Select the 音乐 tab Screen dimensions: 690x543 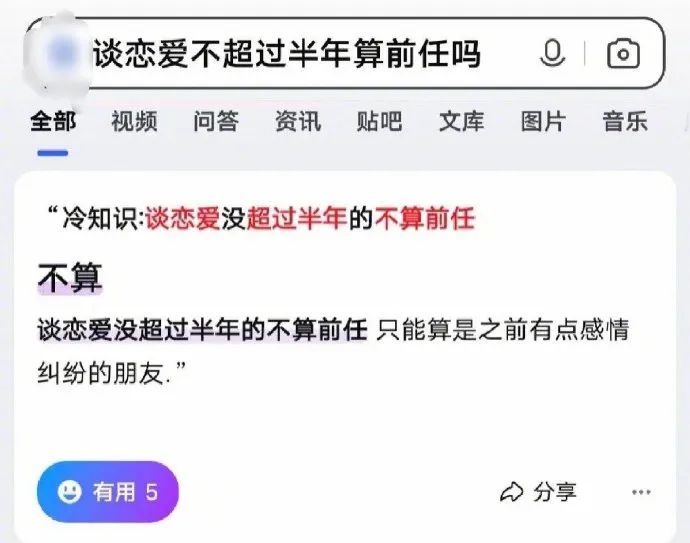[x=625, y=121]
